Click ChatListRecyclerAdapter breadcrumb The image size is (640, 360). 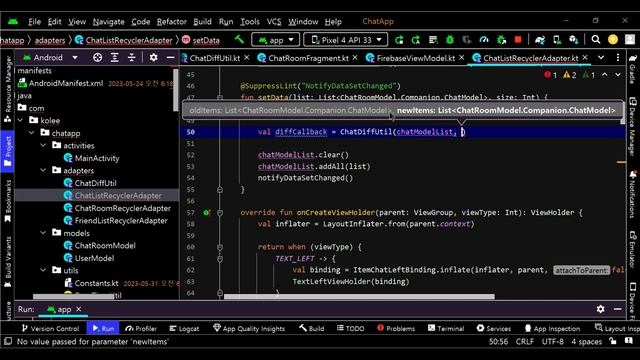124,40
